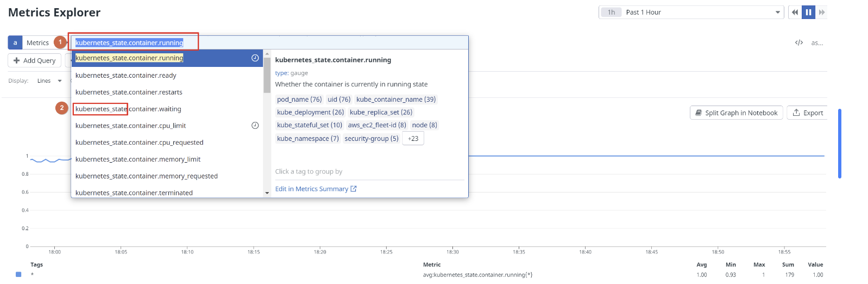This screenshot has width=868, height=284.
Task: Click the metric name input field
Action: [269, 42]
